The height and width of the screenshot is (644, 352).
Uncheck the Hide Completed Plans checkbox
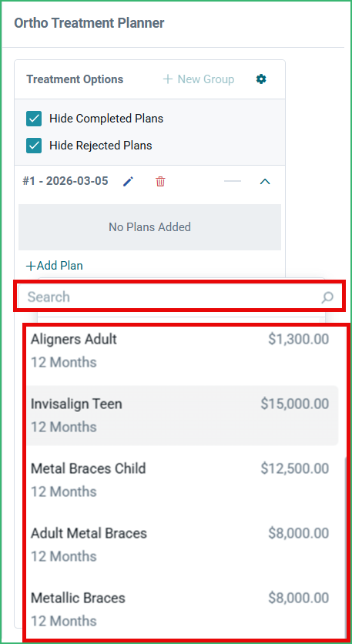tap(34, 119)
